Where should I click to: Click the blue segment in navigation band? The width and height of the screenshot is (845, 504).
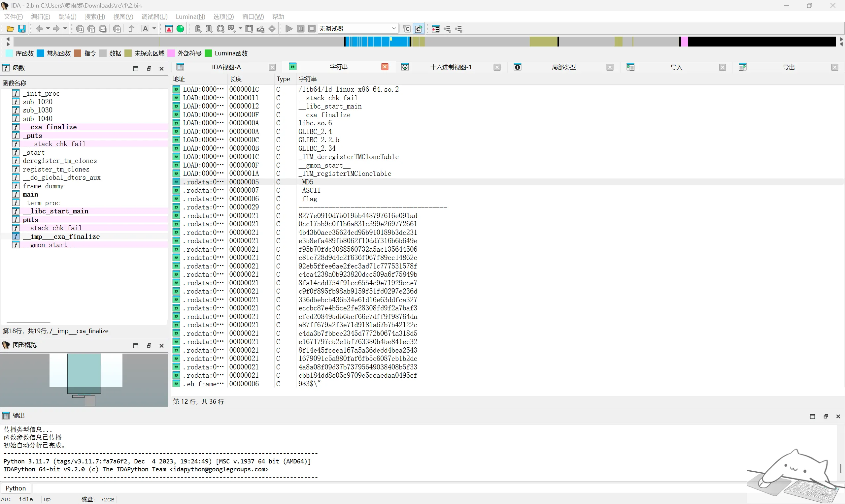(377, 42)
